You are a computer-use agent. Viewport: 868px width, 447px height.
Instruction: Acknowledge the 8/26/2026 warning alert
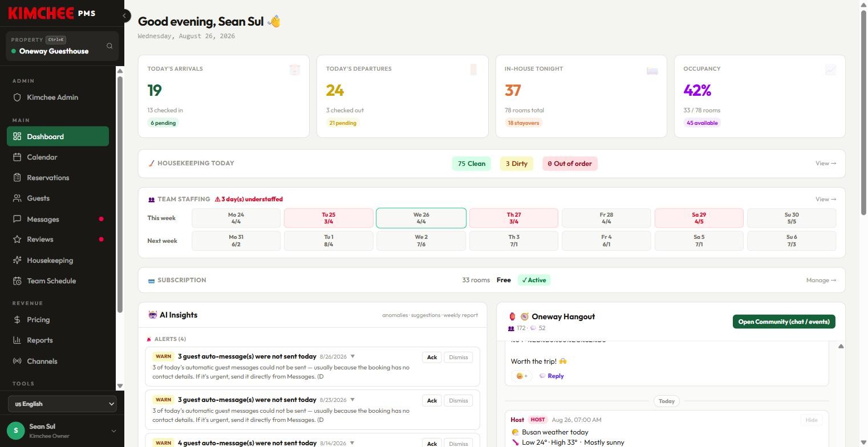(x=432, y=357)
